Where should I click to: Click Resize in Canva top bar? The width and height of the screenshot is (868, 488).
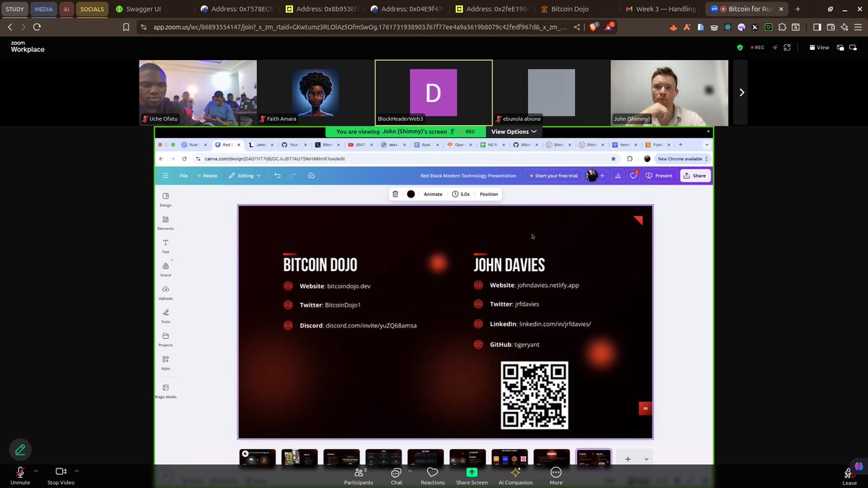tap(208, 176)
